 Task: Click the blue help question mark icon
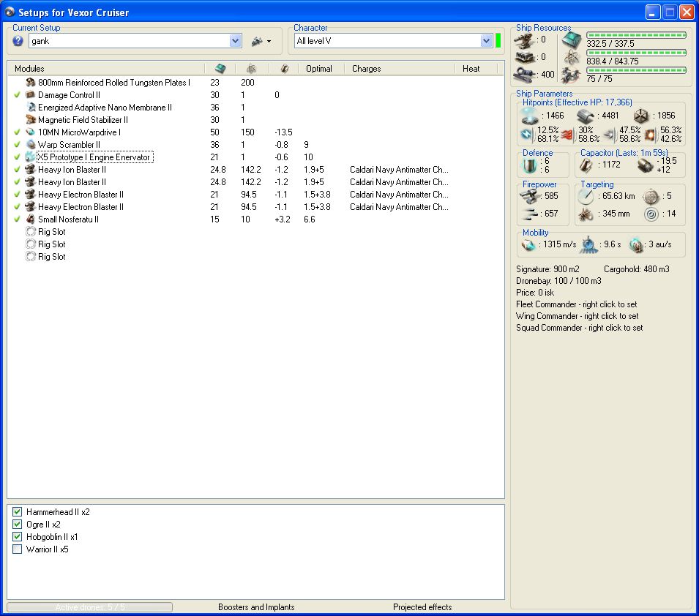coord(18,41)
